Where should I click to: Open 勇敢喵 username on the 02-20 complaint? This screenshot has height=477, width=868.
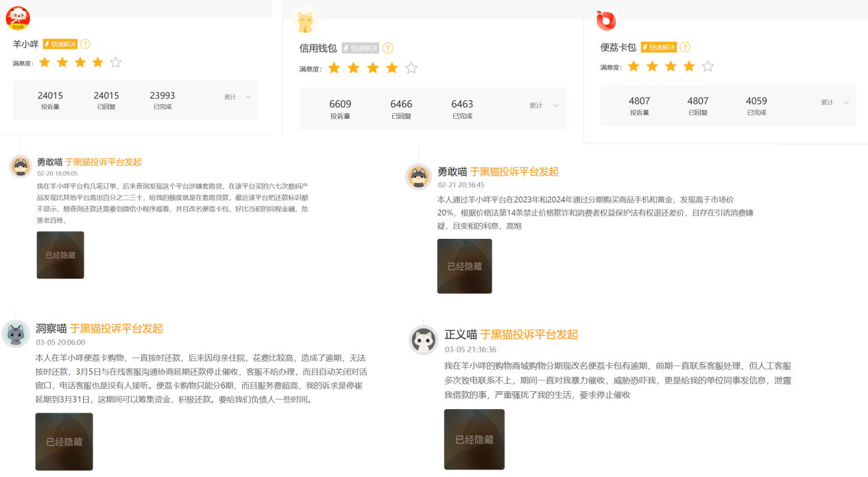pyautogui.click(x=49, y=162)
